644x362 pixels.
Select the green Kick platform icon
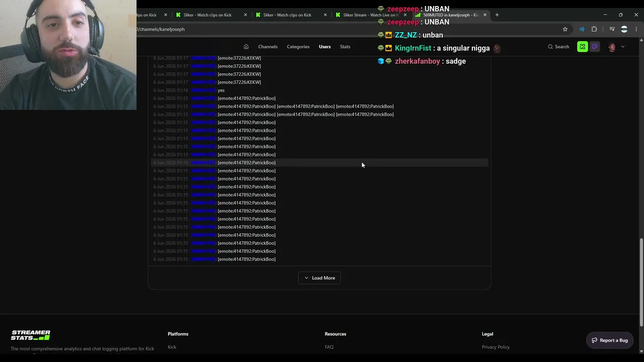[583, 47]
